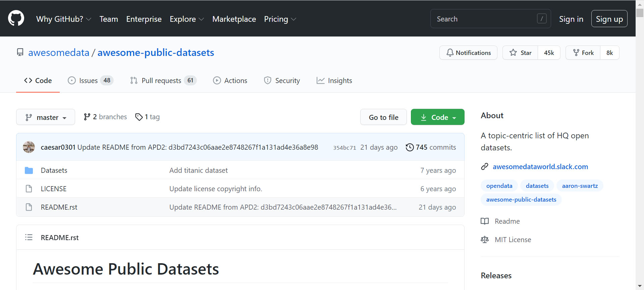Click the Notifications bell icon
The width and height of the screenshot is (644, 290).
[450, 53]
